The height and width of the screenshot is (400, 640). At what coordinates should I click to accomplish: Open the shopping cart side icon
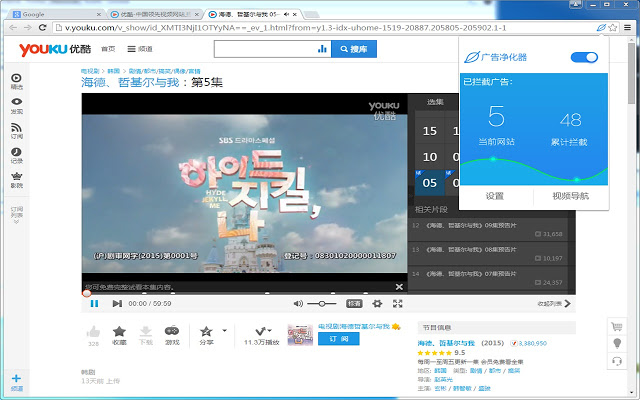coord(617,327)
